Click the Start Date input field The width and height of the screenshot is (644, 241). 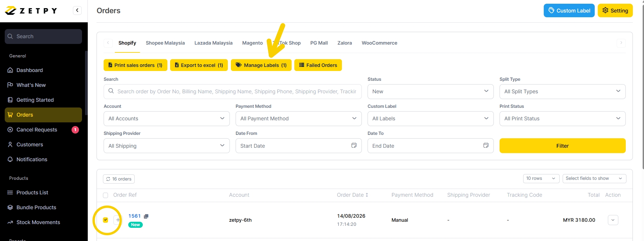[298, 146]
